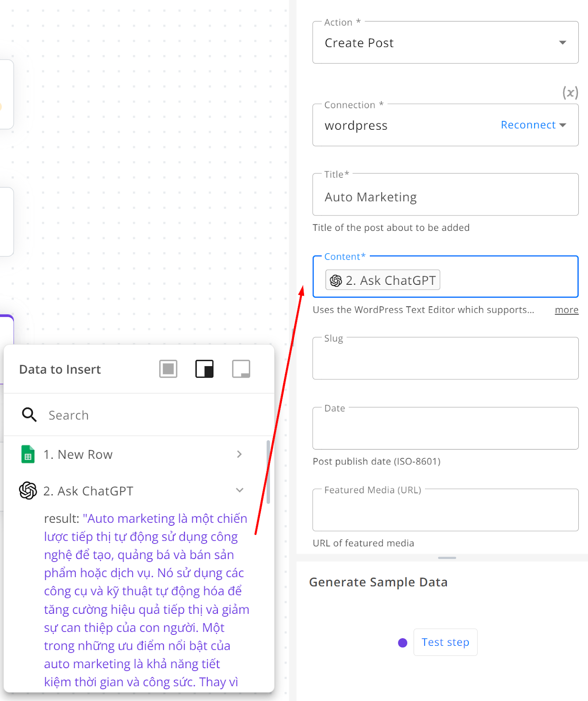
Task: Open the Action dropdown showing Create Post
Action: [445, 42]
